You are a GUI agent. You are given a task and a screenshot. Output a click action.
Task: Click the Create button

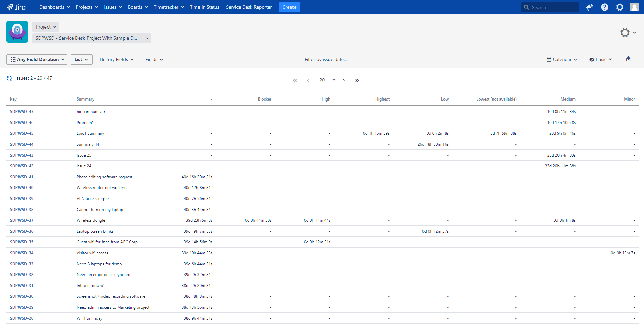(x=289, y=7)
